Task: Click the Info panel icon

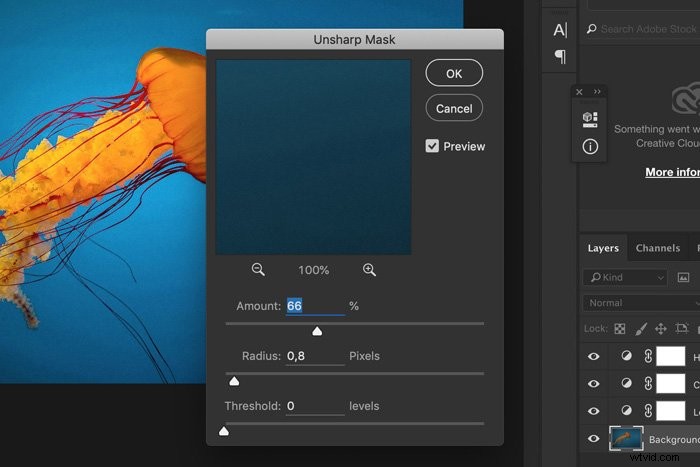Action: coord(590,146)
